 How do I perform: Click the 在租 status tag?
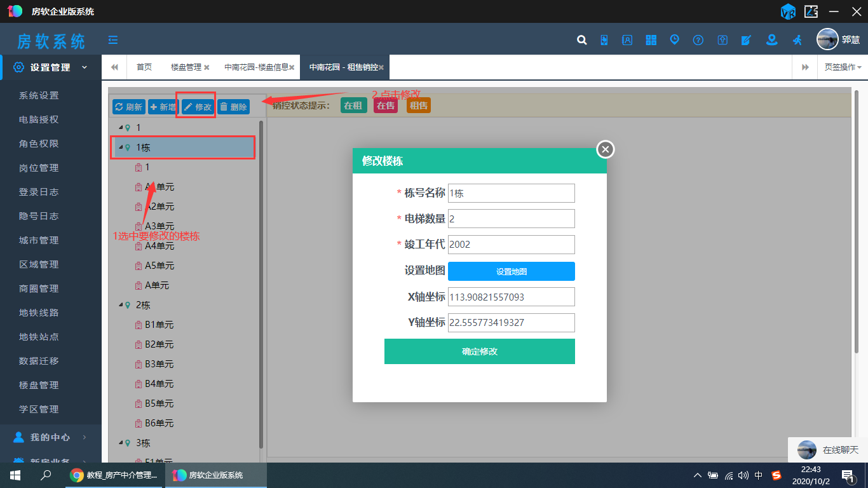pyautogui.click(x=353, y=105)
